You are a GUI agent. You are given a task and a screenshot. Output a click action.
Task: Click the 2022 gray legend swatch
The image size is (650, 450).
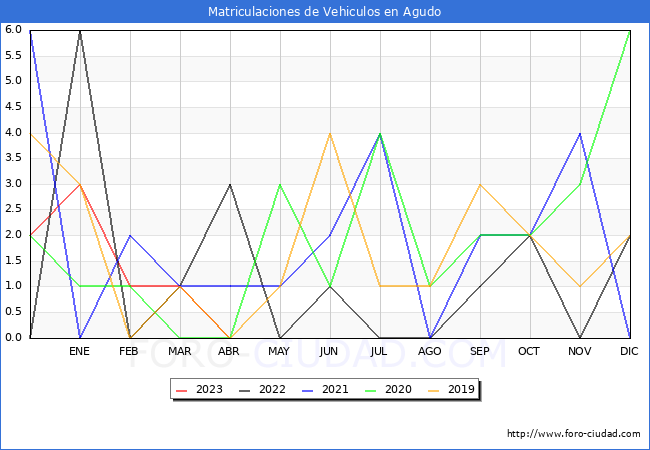click(245, 390)
